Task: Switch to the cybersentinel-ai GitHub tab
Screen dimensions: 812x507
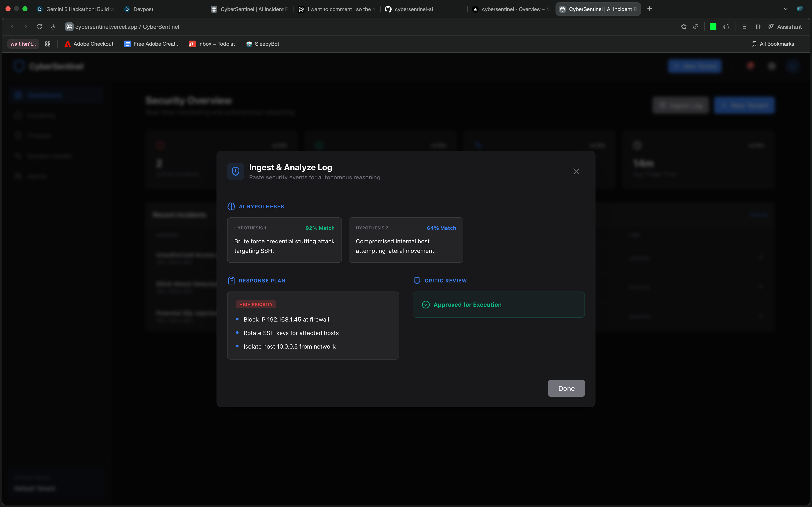Action: [x=413, y=9]
